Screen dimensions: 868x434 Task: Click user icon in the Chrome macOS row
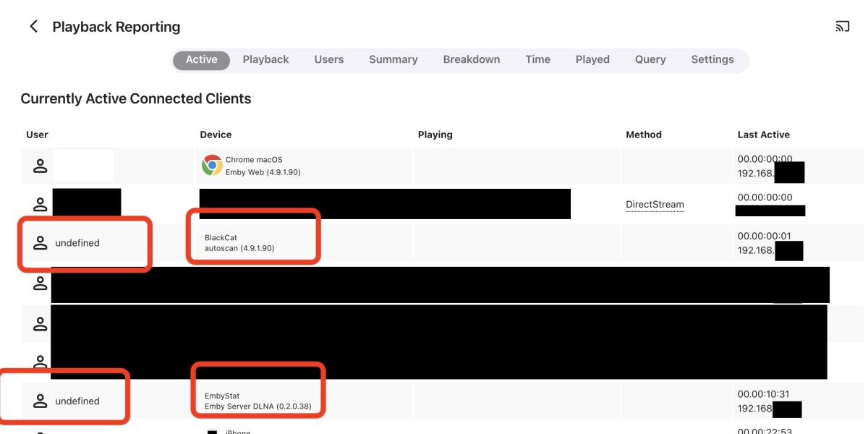click(40, 166)
